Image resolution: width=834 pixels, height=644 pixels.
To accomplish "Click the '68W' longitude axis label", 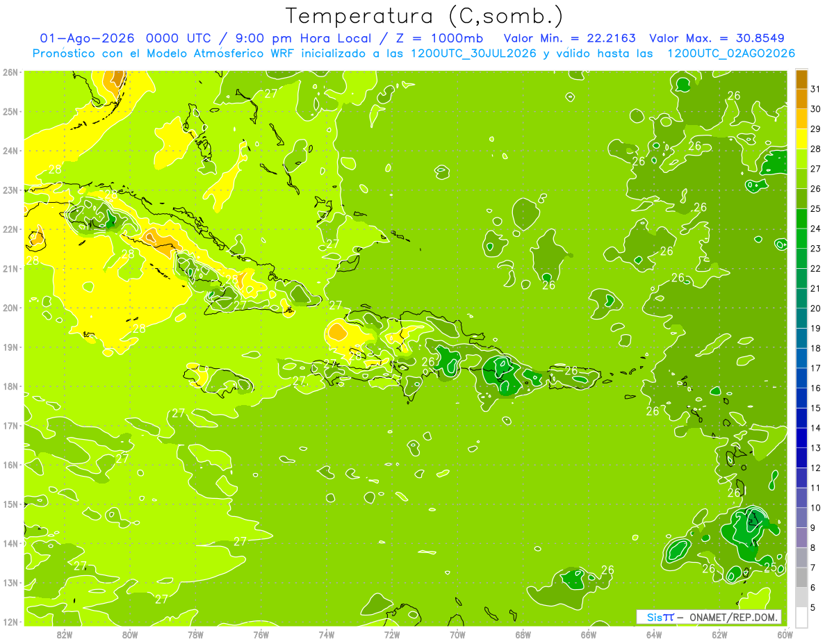I will (523, 635).
